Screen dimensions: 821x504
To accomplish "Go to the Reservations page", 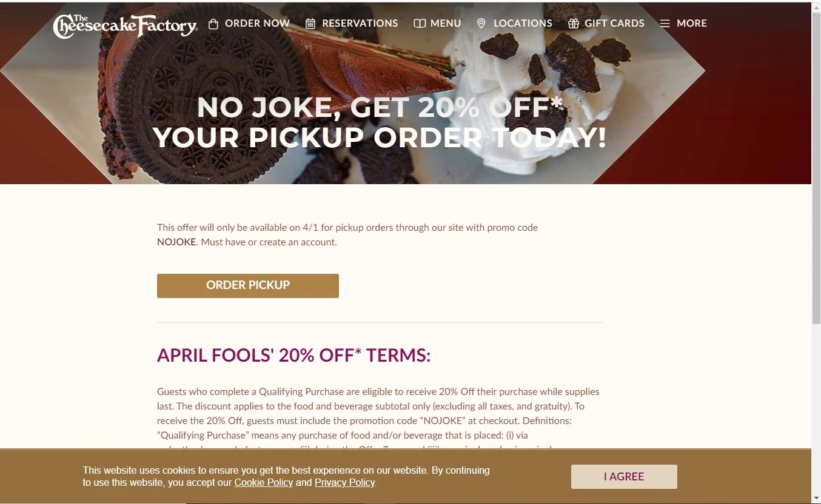I will coord(360,24).
